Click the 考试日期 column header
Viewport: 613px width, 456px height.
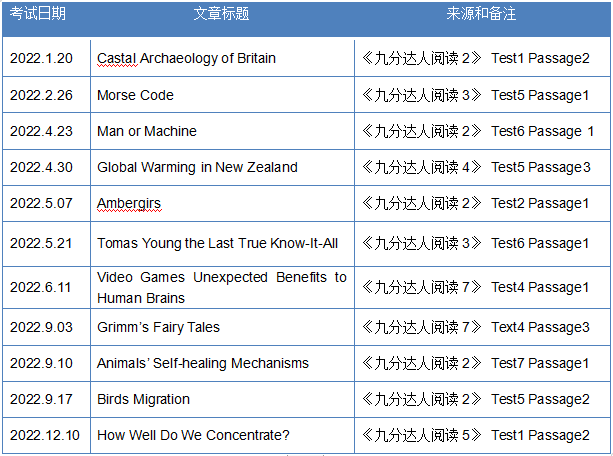pos(38,14)
